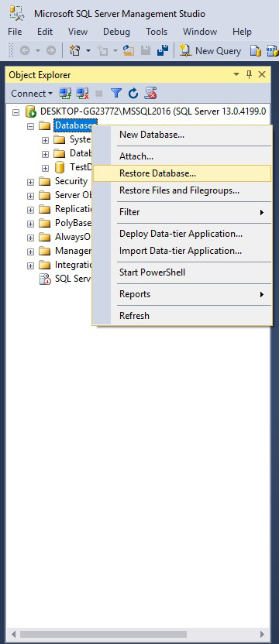Expand the Database Snapshots folder
Image resolution: width=279 pixels, height=644 pixels.
click(45, 155)
